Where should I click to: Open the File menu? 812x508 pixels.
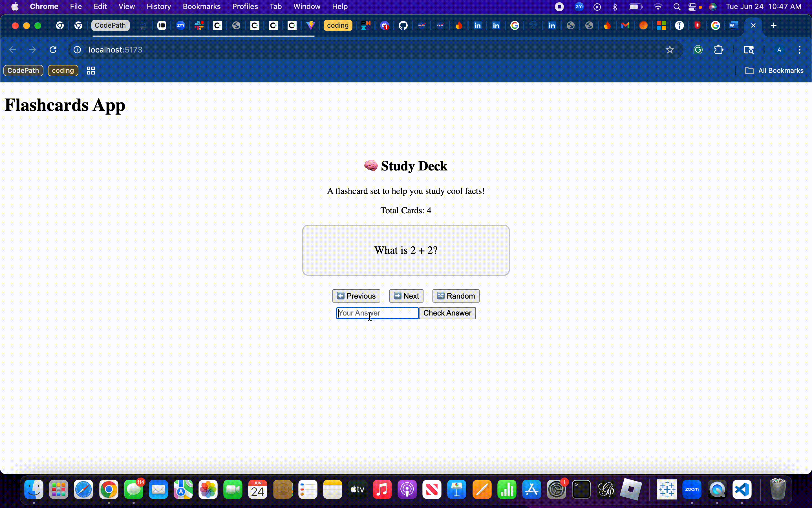click(x=76, y=6)
